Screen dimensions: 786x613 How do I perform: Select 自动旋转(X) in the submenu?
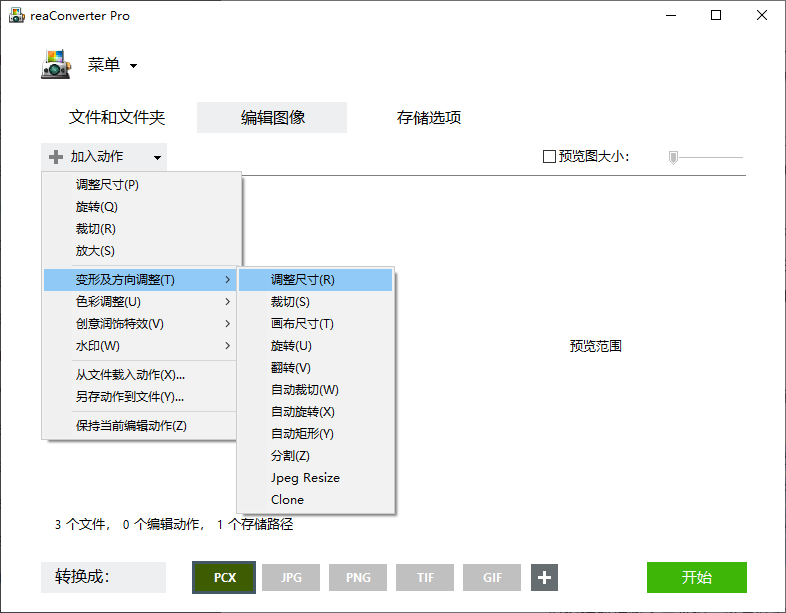click(x=316, y=412)
